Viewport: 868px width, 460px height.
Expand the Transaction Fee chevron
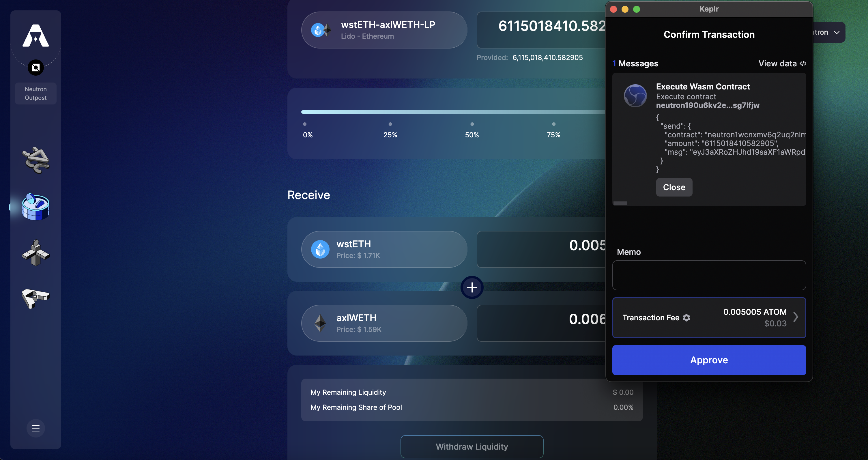[x=796, y=317]
